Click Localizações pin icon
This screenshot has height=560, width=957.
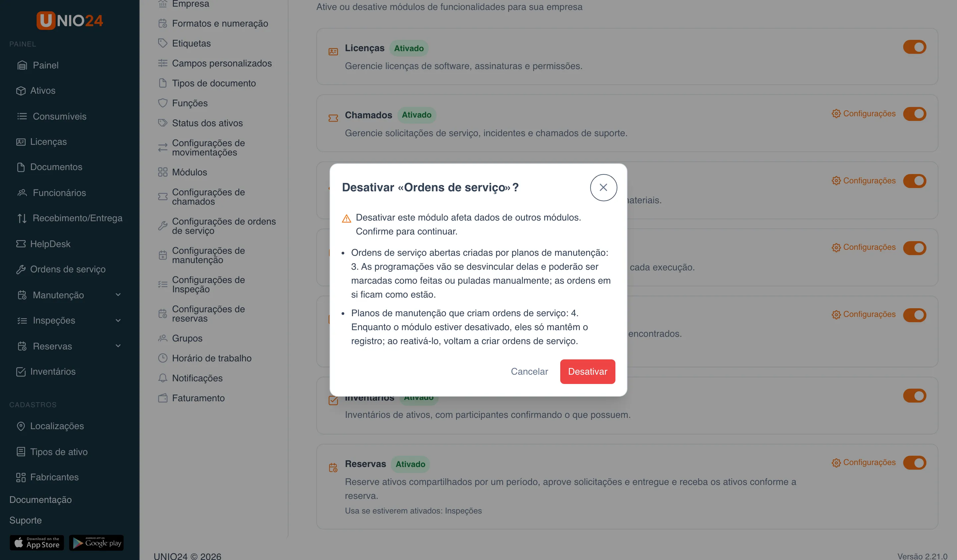pyautogui.click(x=21, y=426)
